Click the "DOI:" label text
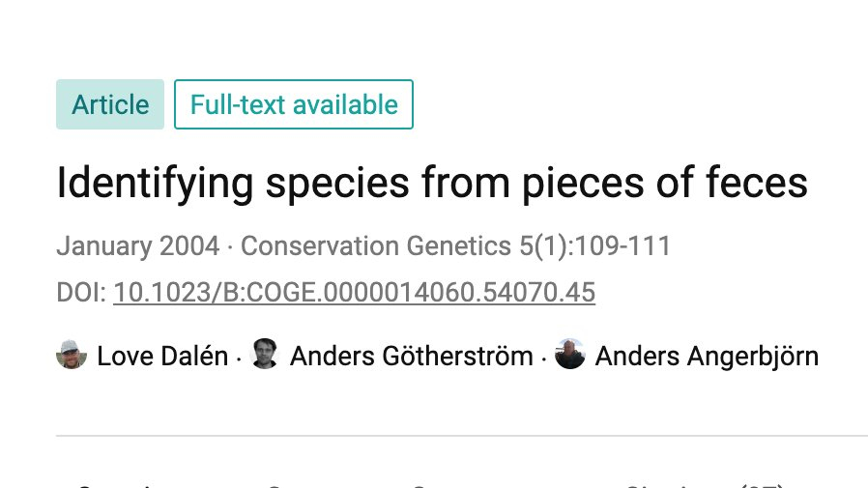This screenshot has height=488, width=868. (x=81, y=292)
